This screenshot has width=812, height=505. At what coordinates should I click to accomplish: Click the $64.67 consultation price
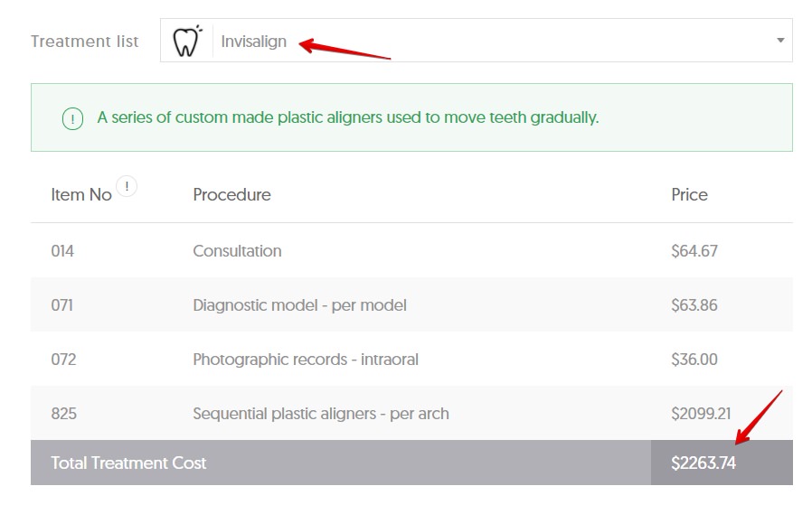[694, 251]
